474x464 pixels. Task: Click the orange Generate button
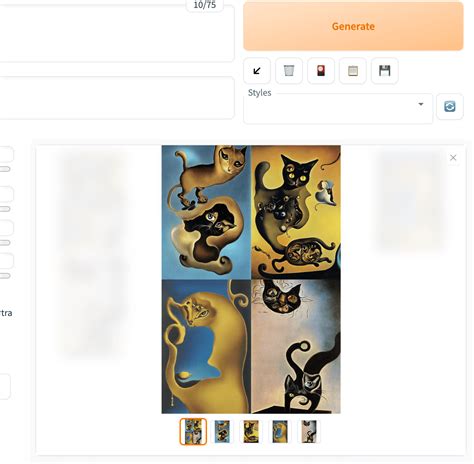354,26
